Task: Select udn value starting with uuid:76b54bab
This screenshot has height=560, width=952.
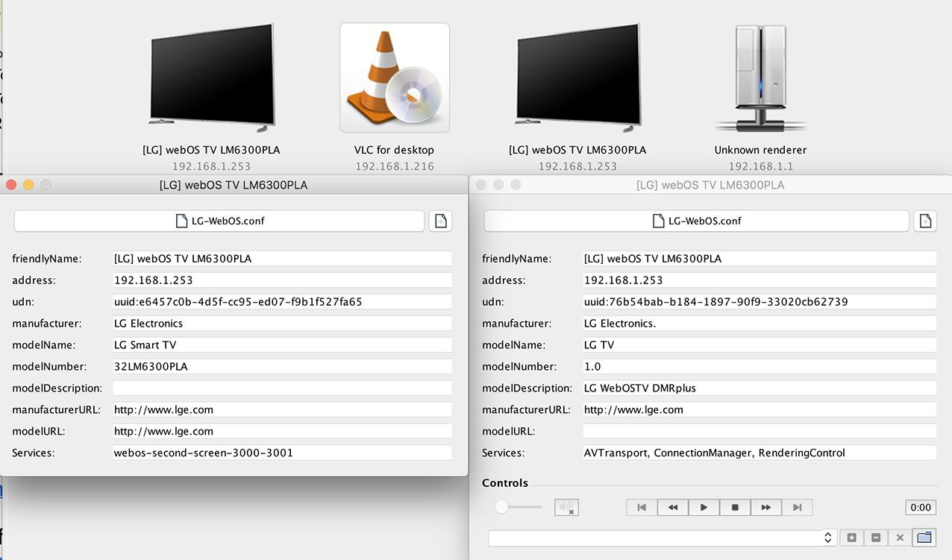Action: (760, 302)
